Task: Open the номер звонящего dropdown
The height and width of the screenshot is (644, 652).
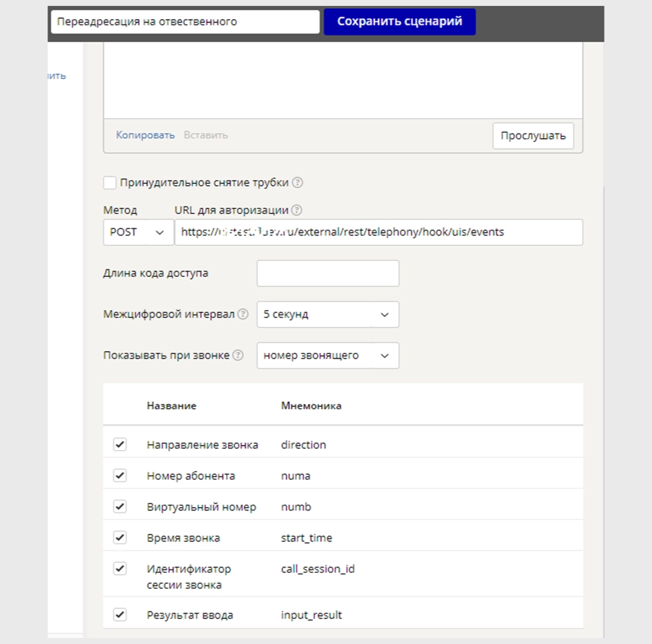Action: pyautogui.click(x=328, y=355)
